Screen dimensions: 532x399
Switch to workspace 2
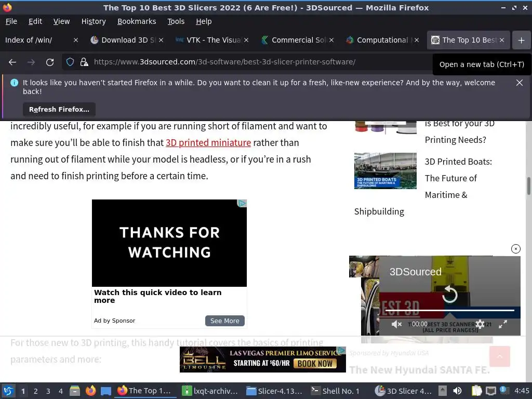click(x=36, y=391)
